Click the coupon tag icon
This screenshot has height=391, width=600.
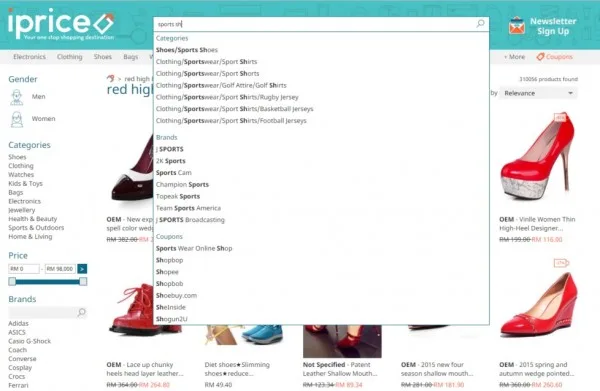540,57
